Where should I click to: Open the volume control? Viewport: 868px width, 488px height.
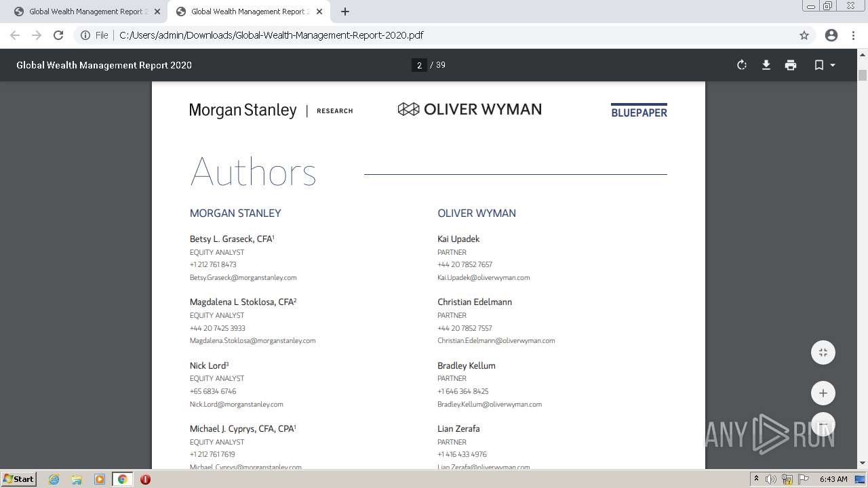(x=771, y=479)
